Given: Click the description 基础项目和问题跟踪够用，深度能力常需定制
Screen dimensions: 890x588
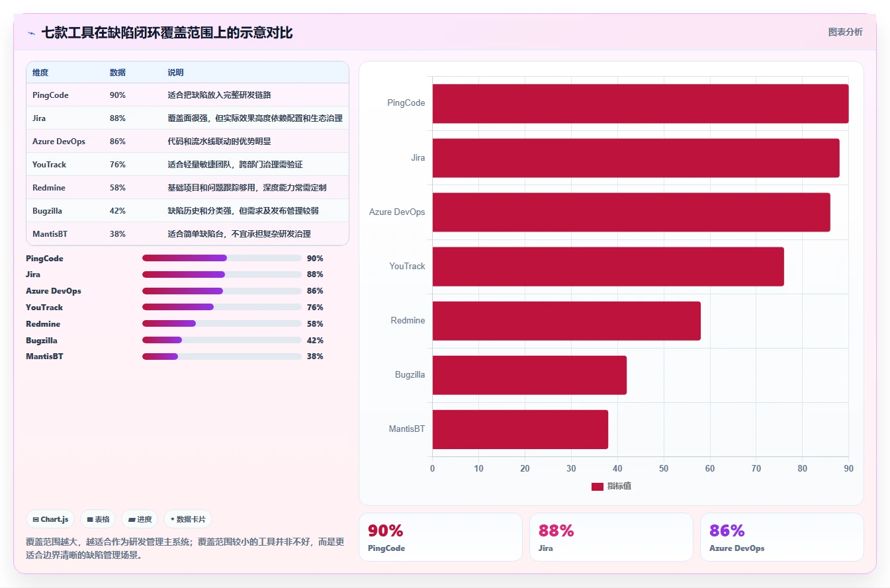Looking at the screenshot, I should coord(247,188).
